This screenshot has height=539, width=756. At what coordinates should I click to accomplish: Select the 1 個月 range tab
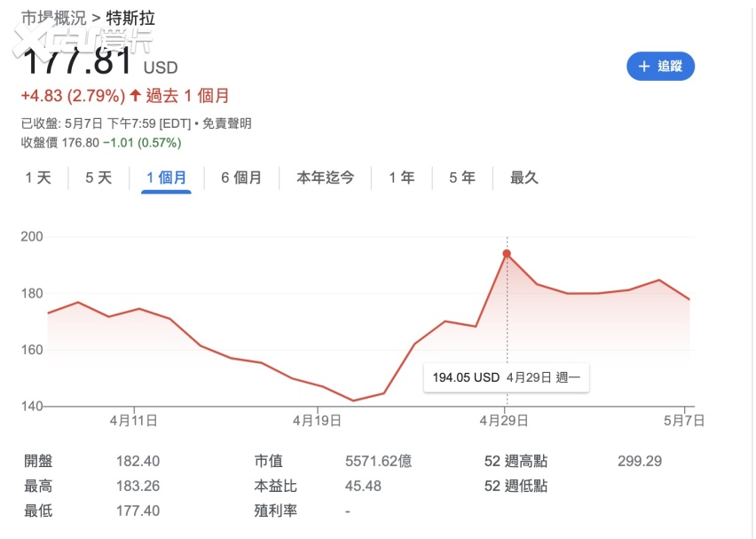pos(166,178)
